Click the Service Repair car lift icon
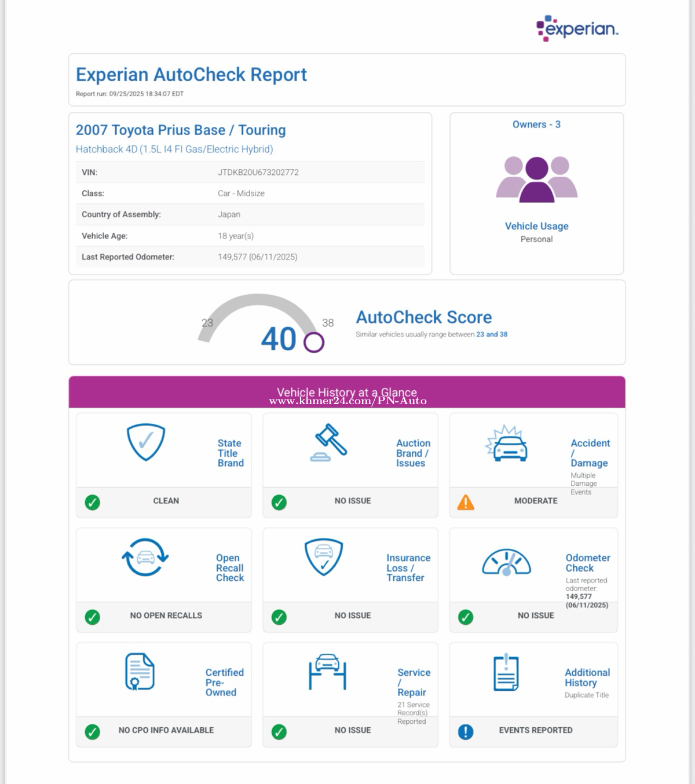 (327, 672)
